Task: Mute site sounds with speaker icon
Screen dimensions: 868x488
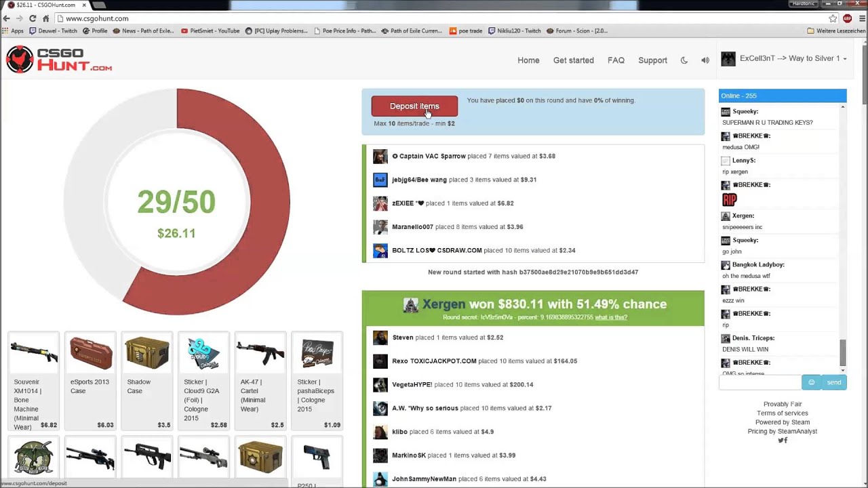Action: tap(705, 60)
